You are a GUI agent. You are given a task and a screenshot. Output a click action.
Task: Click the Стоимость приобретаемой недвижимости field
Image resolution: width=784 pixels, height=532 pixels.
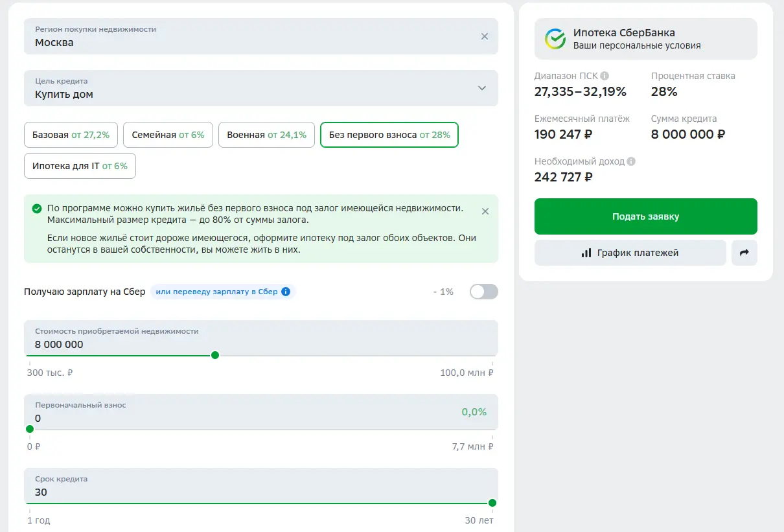pyautogui.click(x=261, y=338)
